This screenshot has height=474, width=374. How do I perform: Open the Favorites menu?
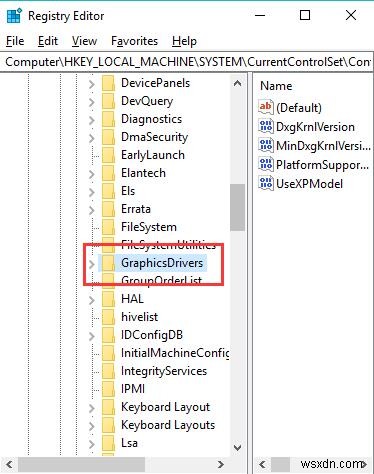pos(134,41)
